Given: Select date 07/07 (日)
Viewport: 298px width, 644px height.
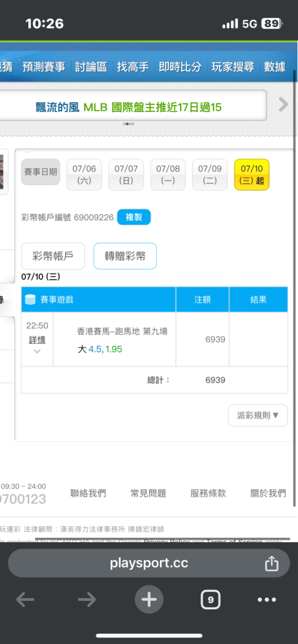Looking at the screenshot, I should pos(126,175).
